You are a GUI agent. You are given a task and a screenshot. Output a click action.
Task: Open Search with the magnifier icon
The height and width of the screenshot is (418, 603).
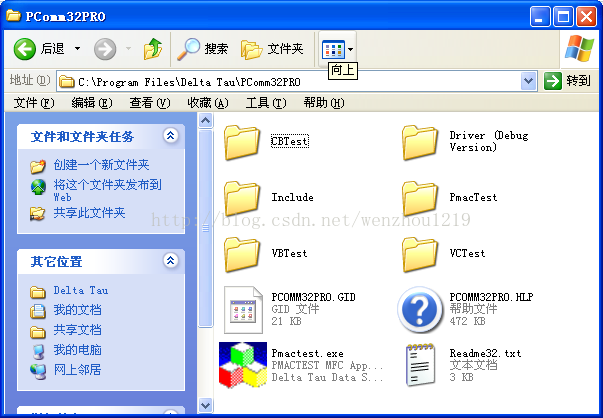pyautogui.click(x=202, y=49)
